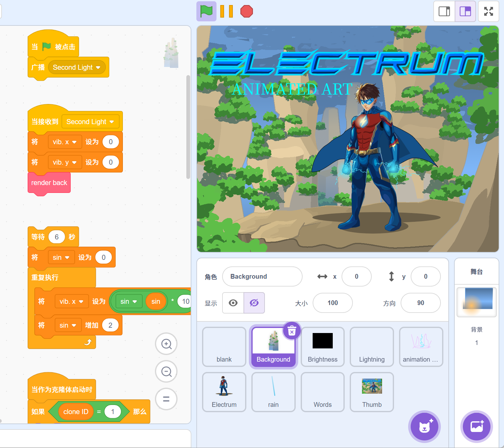The image size is (504, 448).
Task: Click the red stop sign button
Action: (x=246, y=11)
